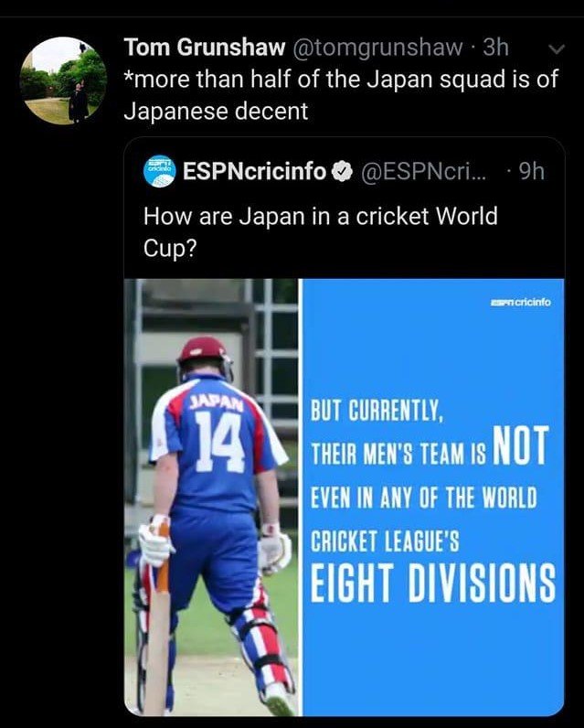Open the quoted 'How are Japan' tweet text

coord(320,232)
